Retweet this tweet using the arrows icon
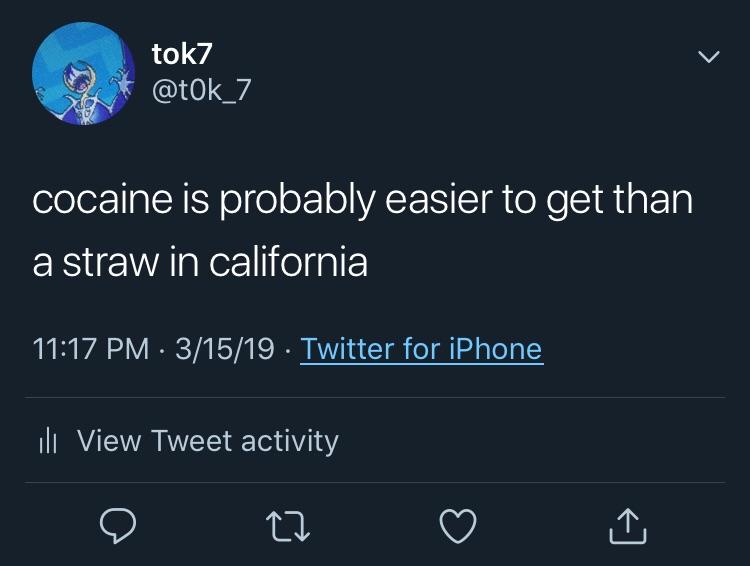 tap(289, 524)
